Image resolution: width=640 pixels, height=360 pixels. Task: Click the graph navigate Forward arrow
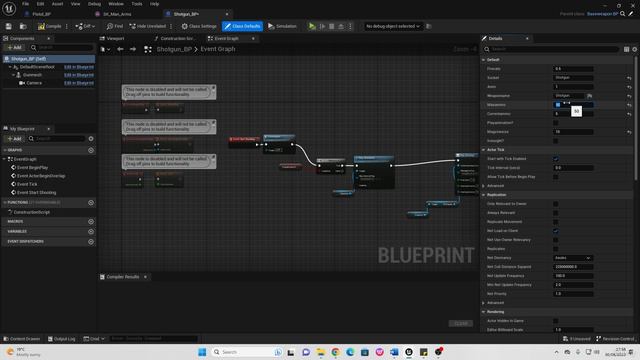point(133,49)
